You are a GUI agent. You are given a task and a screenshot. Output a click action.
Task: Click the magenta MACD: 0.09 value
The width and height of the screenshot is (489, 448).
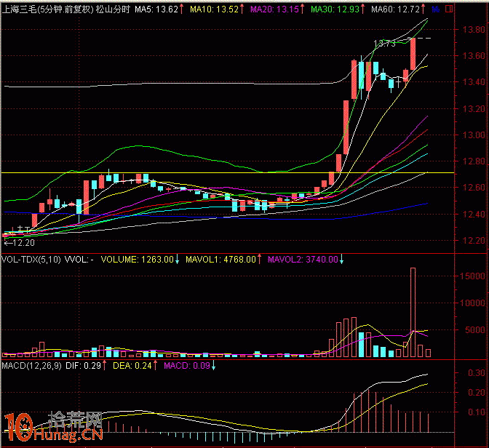pyautogui.click(x=187, y=366)
